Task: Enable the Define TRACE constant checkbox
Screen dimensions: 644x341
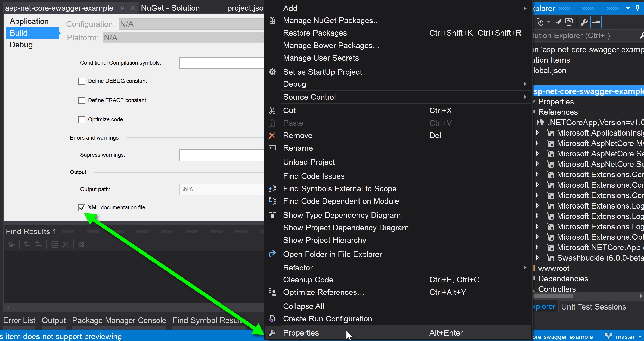Action: [82, 100]
